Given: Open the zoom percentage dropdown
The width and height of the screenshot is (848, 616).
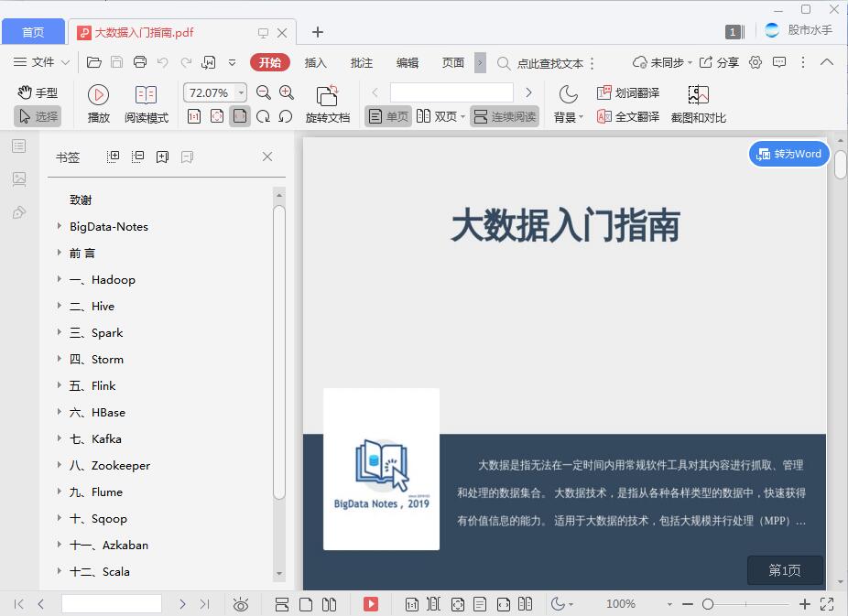Looking at the screenshot, I should [x=240, y=92].
